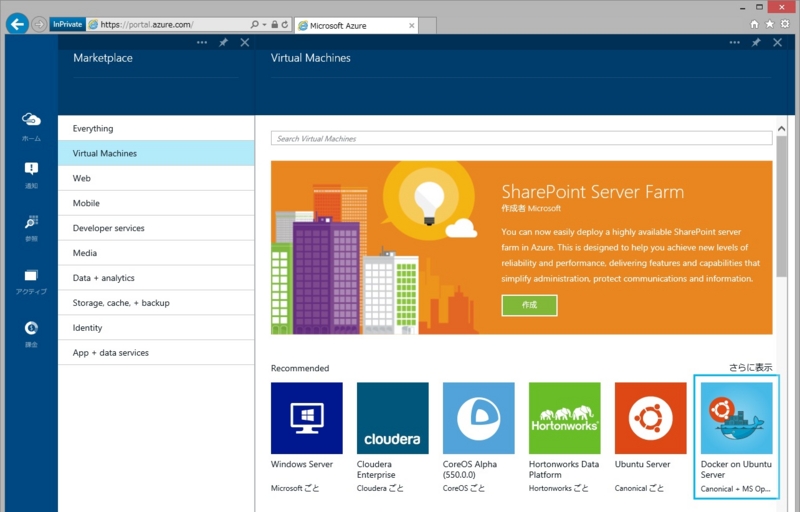Image resolution: width=800 pixels, height=512 pixels.
Task: Click the 'Recommended' section heading
Action: pos(300,368)
